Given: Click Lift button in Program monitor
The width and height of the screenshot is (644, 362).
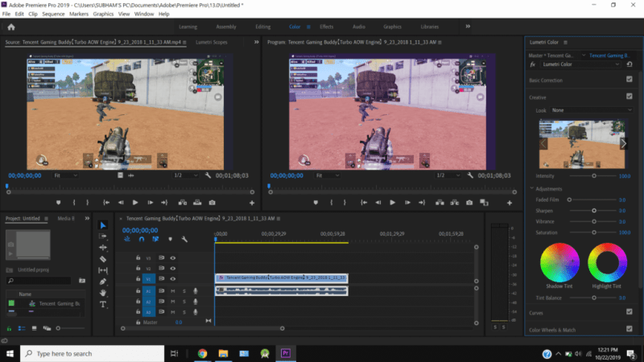Looking at the screenshot, I should pos(440,203).
